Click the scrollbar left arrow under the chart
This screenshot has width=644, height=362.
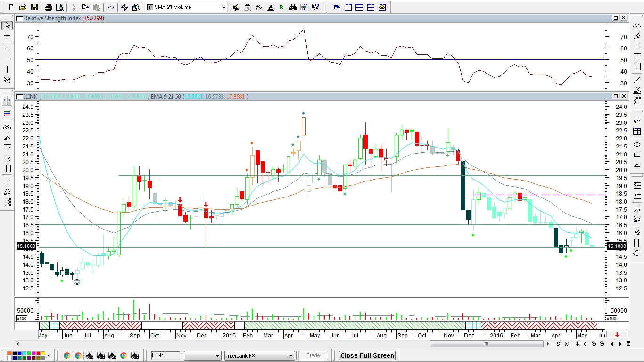point(18,344)
